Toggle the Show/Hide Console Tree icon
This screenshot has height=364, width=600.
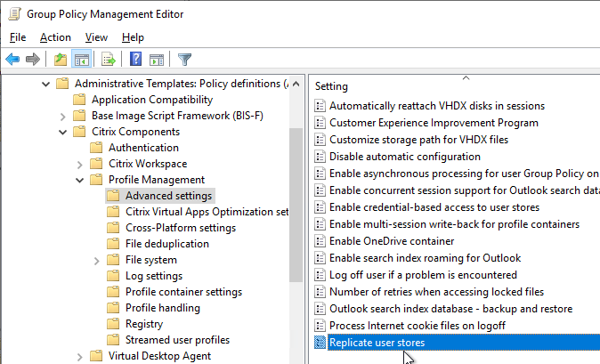pos(80,60)
